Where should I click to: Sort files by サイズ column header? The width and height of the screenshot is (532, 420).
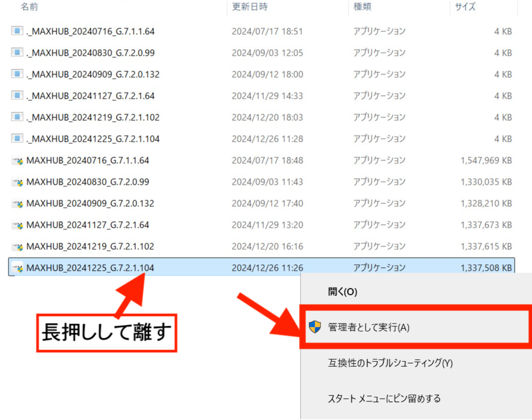465,7
